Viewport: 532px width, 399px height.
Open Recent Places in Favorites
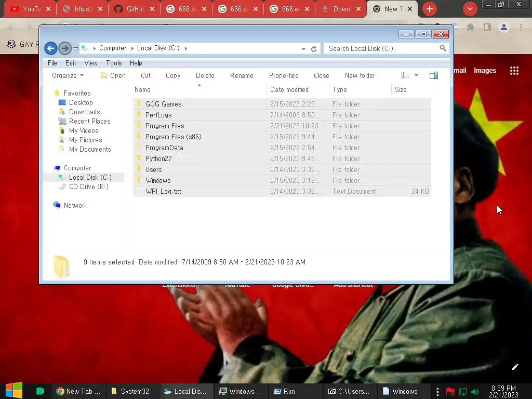click(89, 121)
